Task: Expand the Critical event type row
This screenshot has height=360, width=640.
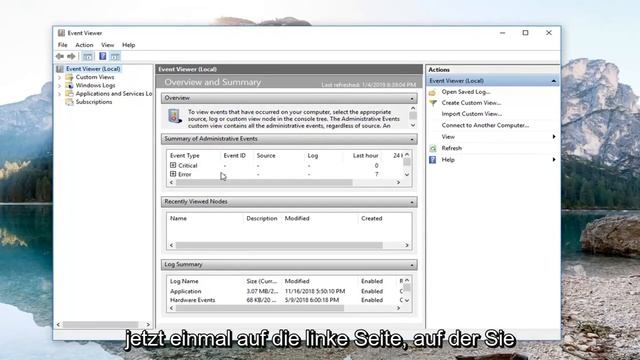Action: (173, 165)
